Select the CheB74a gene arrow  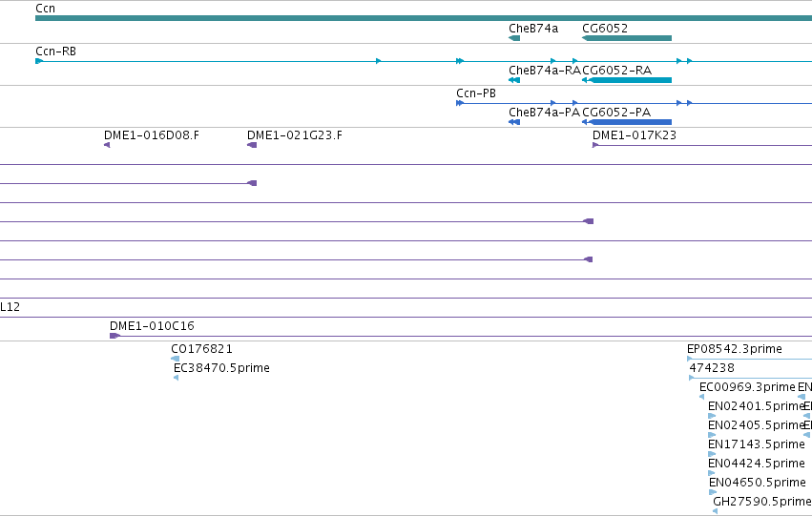pyautogui.click(x=514, y=38)
